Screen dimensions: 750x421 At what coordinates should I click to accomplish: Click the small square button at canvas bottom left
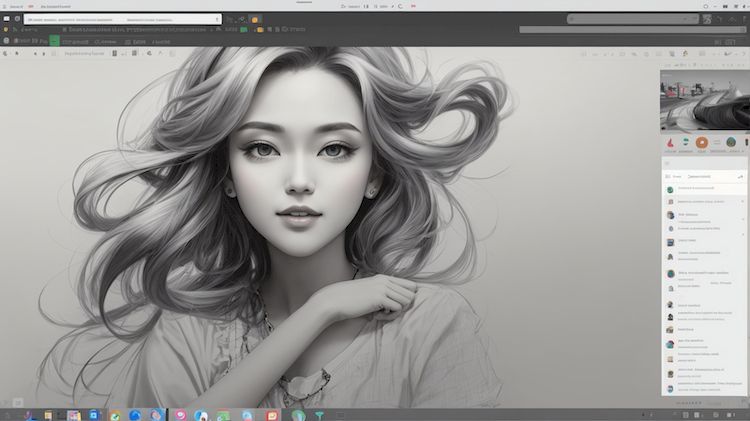point(18,403)
